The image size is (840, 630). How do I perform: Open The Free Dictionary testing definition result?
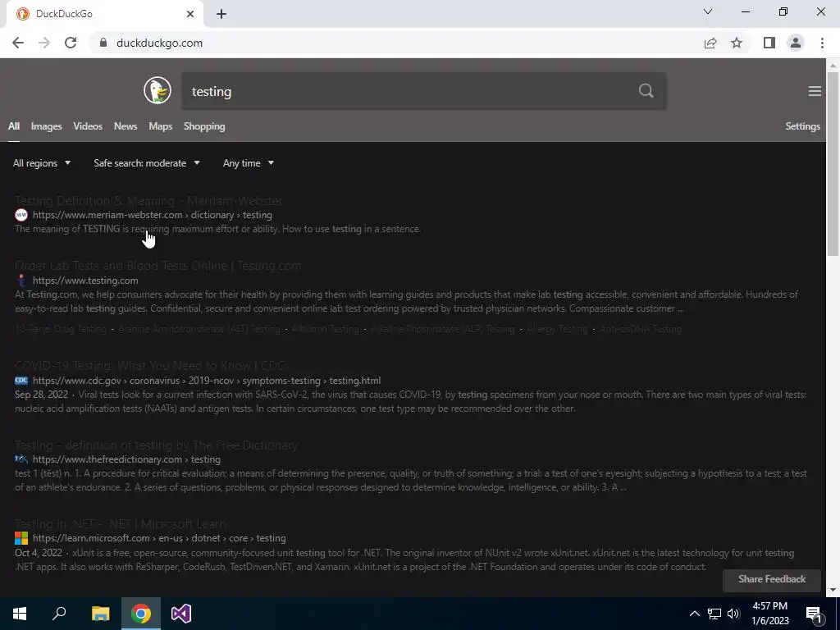[x=156, y=445]
